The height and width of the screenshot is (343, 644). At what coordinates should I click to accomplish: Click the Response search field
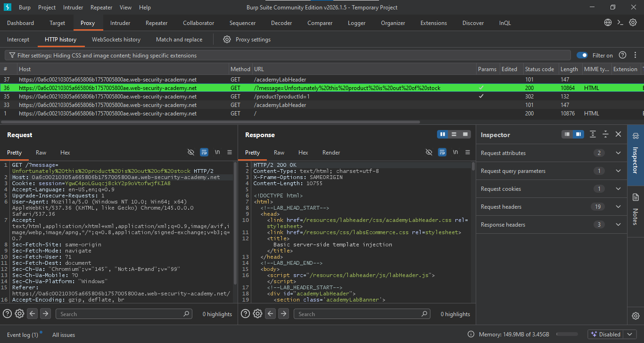point(362,314)
